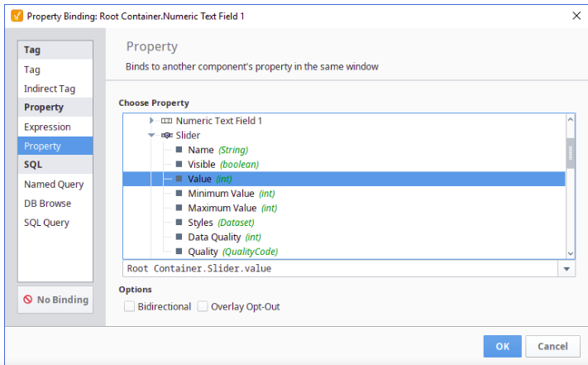Click the Numeric Text Field 1 component icon
The width and height of the screenshot is (588, 365).
click(166, 121)
